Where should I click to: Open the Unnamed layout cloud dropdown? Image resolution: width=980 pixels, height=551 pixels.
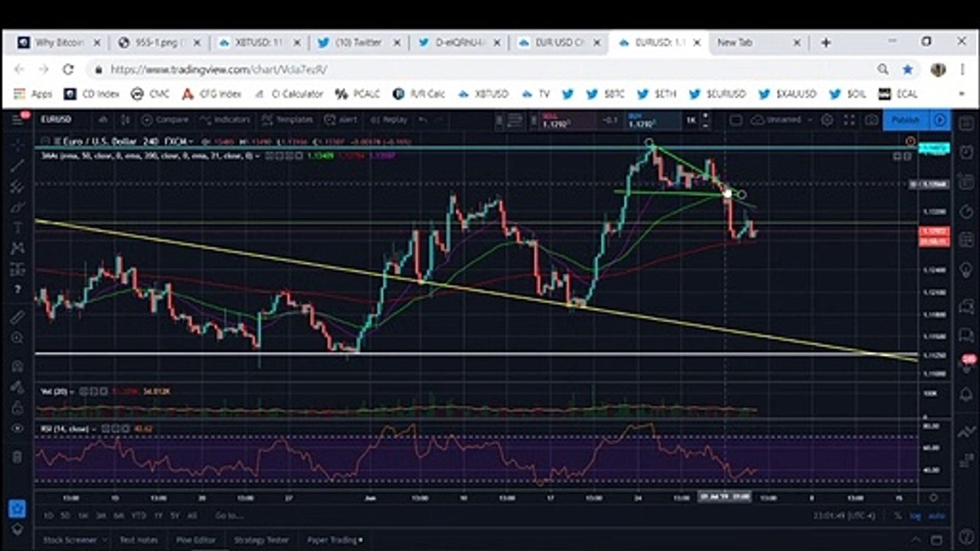(x=781, y=120)
